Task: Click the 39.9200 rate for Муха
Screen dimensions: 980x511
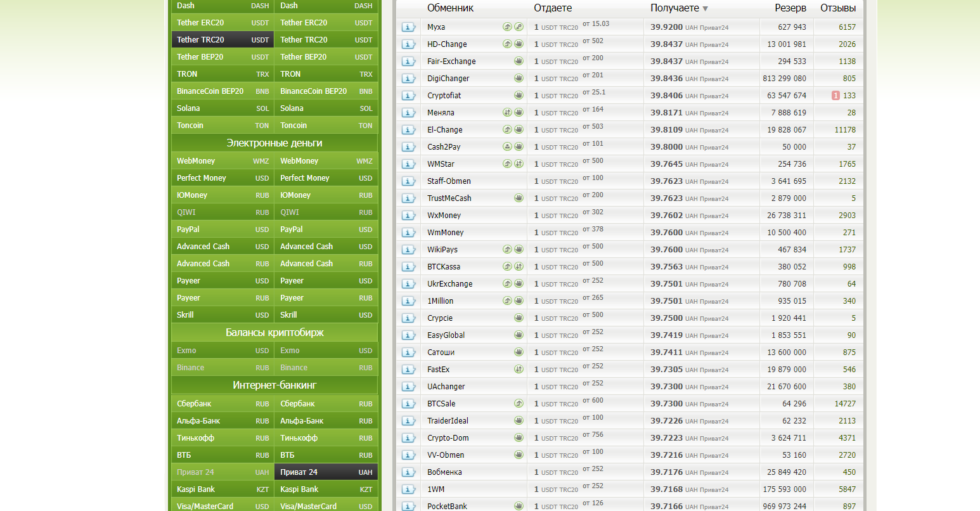Action: point(666,27)
